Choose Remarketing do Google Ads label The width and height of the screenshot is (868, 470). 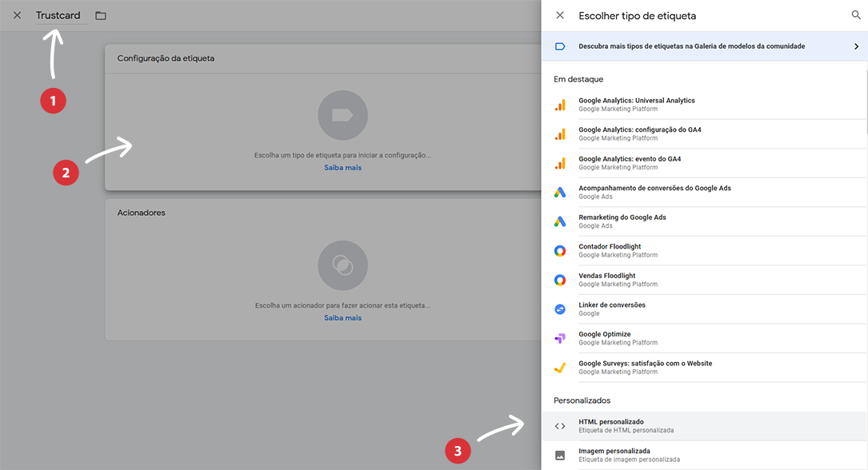[x=622, y=217]
